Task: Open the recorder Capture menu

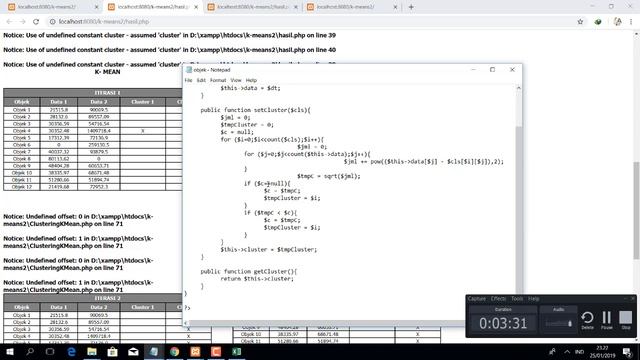Action: click(x=477, y=299)
